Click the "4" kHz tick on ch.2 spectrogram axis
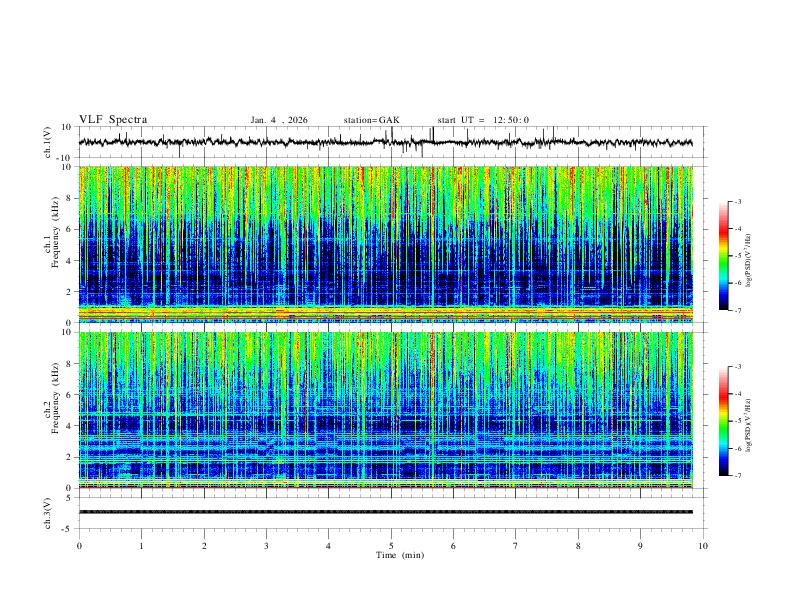The width and height of the screenshot is (792, 612). [x=70, y=426]
